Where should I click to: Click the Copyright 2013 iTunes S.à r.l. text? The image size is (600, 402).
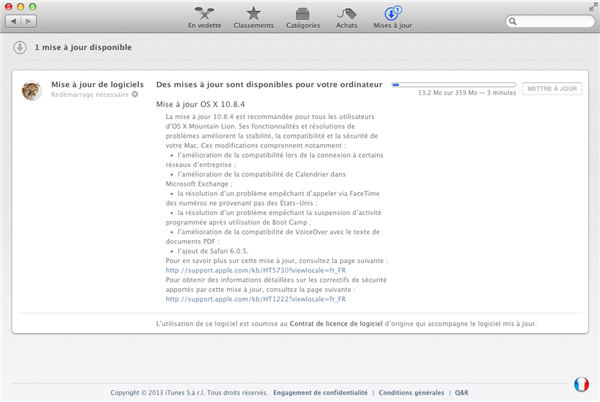[x=189, y=392]
